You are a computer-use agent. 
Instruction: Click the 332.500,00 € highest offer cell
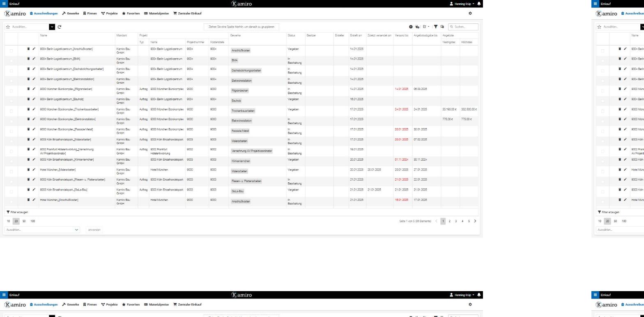click(x=469, y=110)
